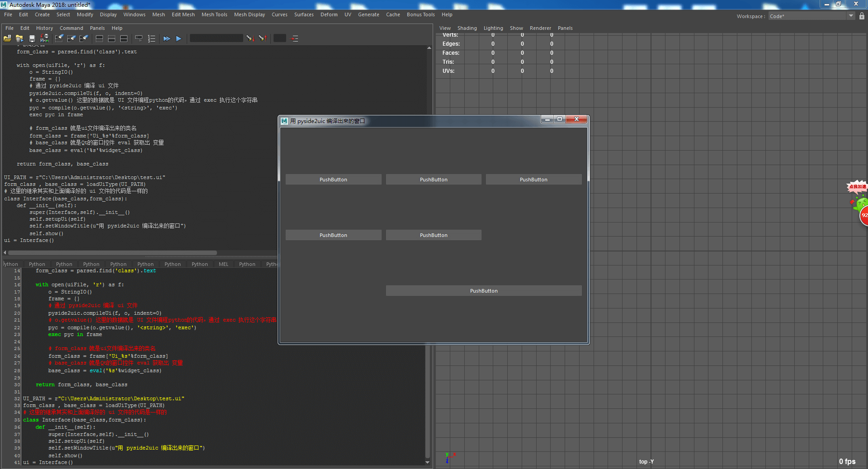Viewport: 868px width, 469px height.
Task: Close the pyside2uic dialog window
Action: point(576,119)
